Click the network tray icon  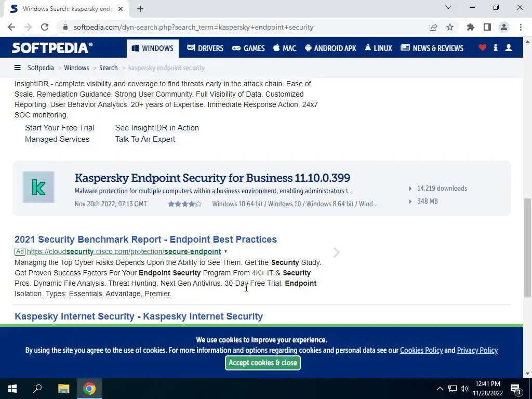click(453, 389)
